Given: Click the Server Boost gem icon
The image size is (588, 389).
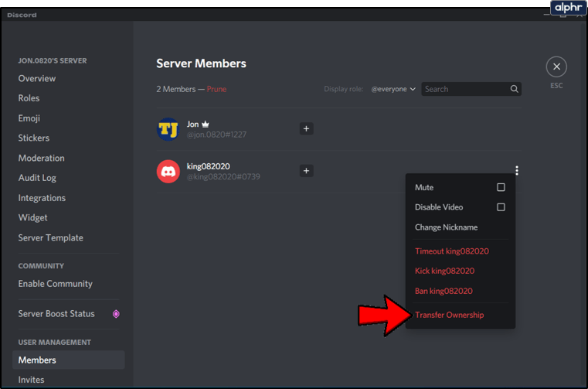Looking at the screenshot, I should click(116, 314).
